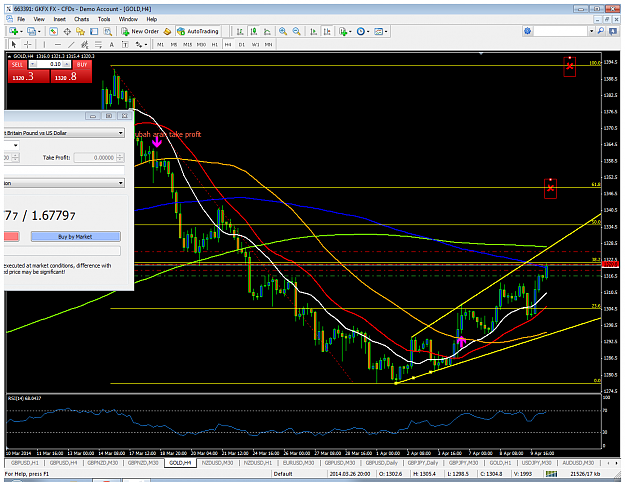Viewport: 625px width, 482px height.
Task: Toggle the Market Watch window icon
Action: pyautogui.click(x=53, y=31)
